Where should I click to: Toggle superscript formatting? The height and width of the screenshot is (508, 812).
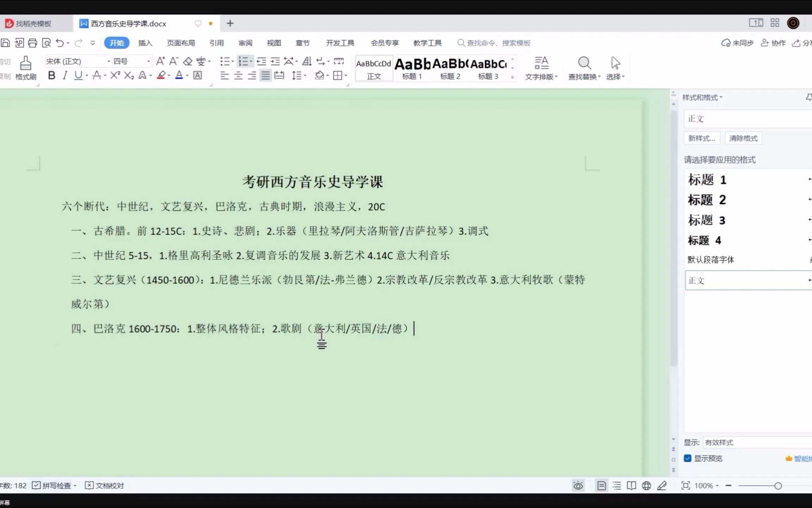(x=115, y=75)
